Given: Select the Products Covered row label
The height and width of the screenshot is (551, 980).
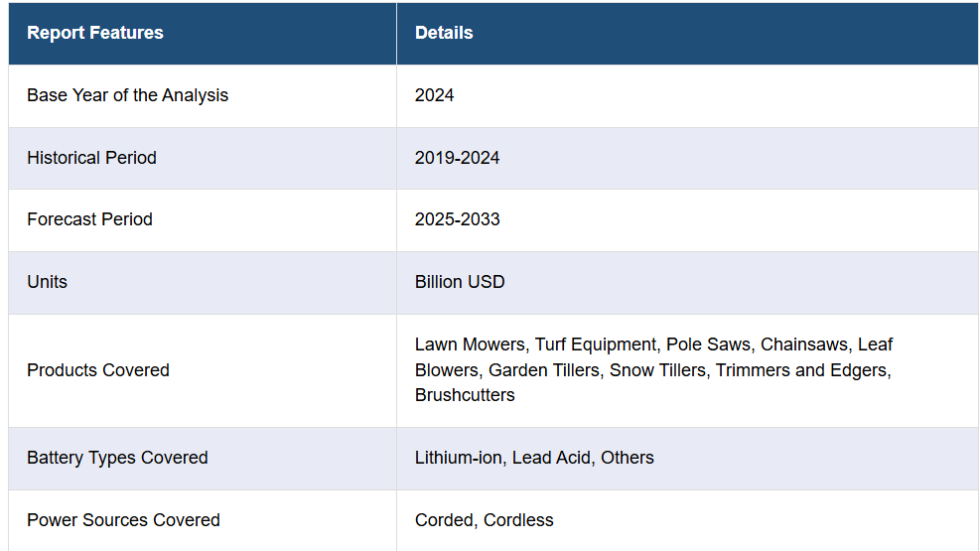Looking at the screenshot, I should point(98,370).
